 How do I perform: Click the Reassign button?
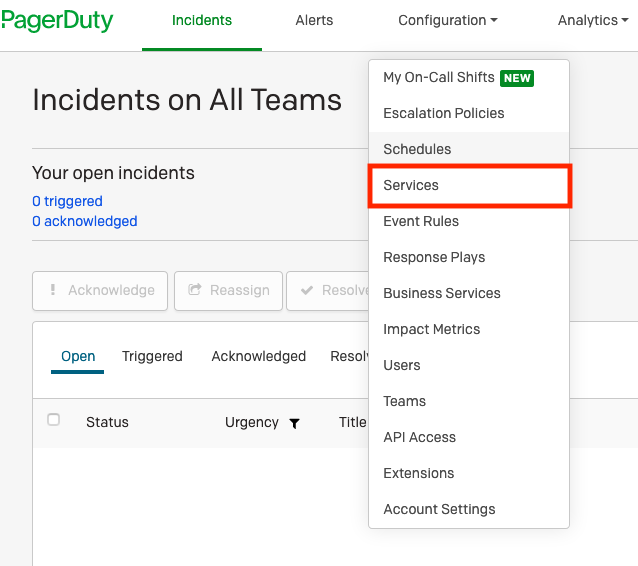coord(228,291)
